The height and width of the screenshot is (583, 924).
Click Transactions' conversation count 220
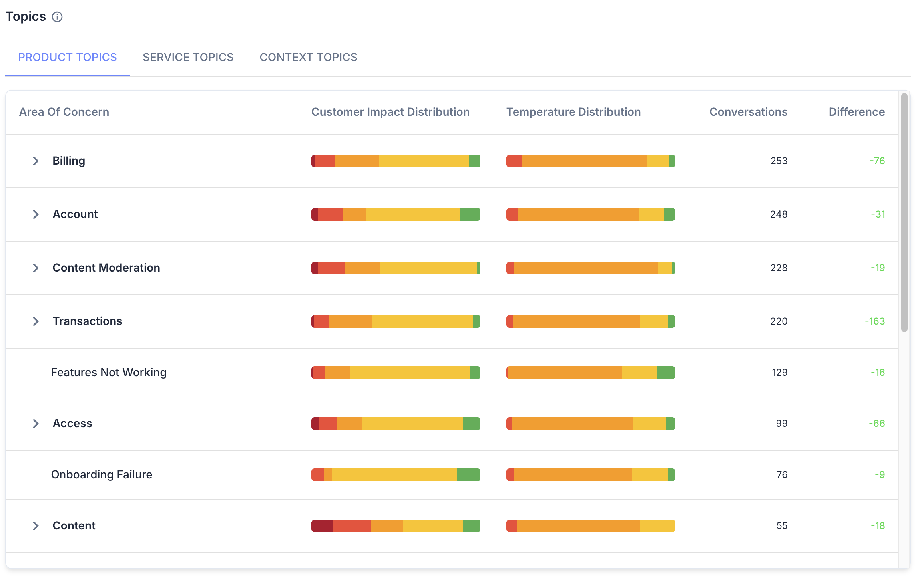(779, 321)
